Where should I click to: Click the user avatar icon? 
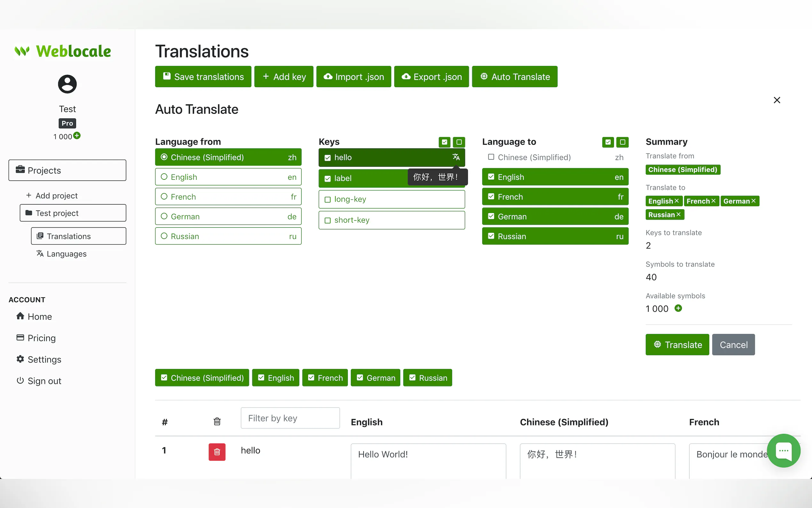[x=67, y=84]
